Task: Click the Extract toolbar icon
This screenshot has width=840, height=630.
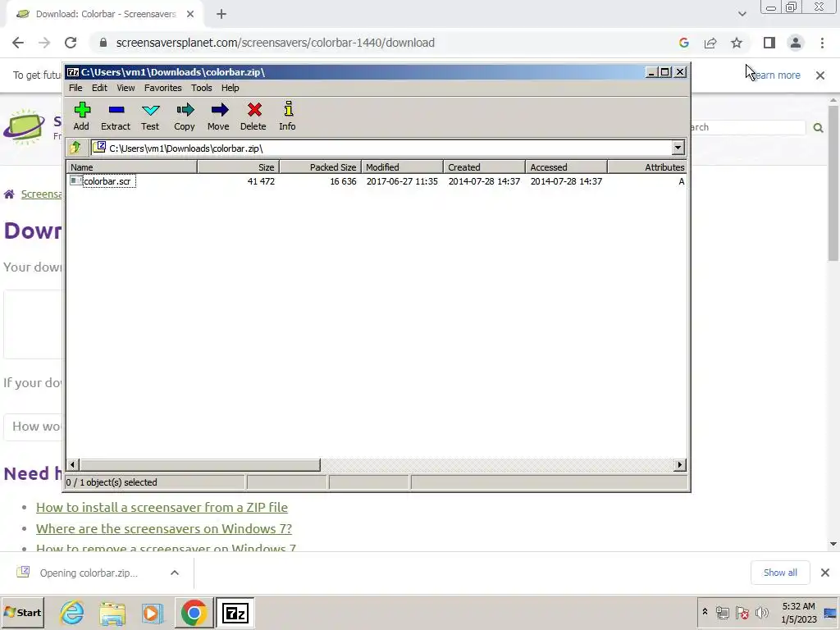Action: (116, 116)
